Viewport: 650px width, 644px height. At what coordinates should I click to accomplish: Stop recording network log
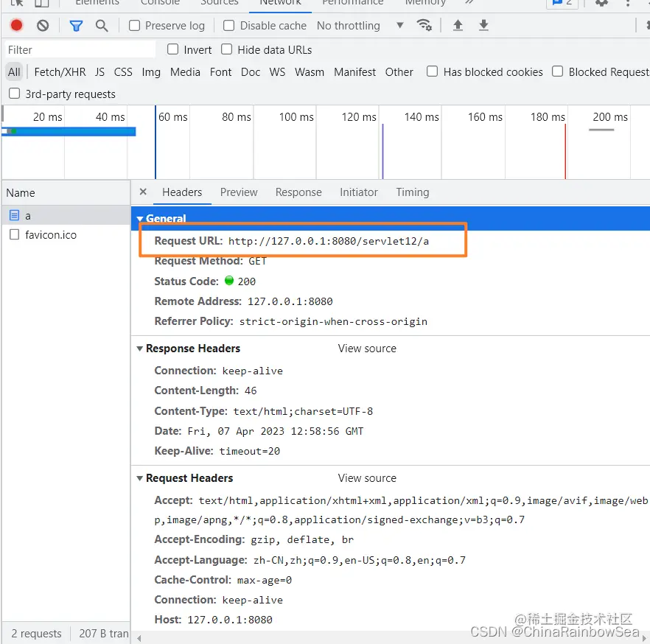pos(16,25)
